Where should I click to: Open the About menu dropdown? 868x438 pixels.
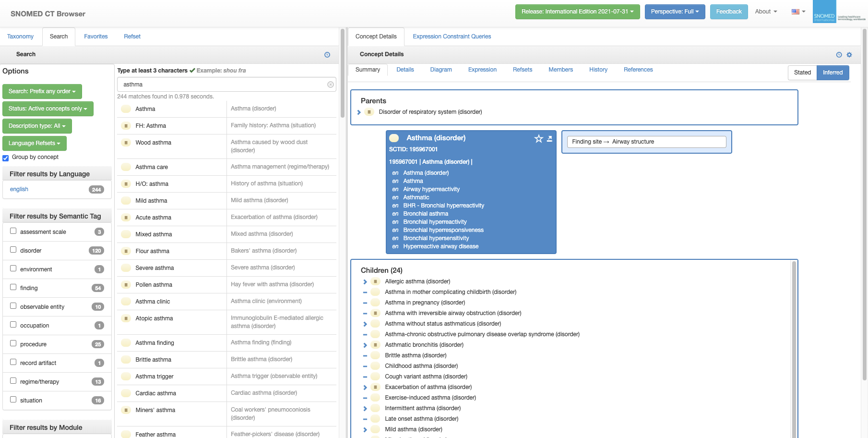pos(766,12)
